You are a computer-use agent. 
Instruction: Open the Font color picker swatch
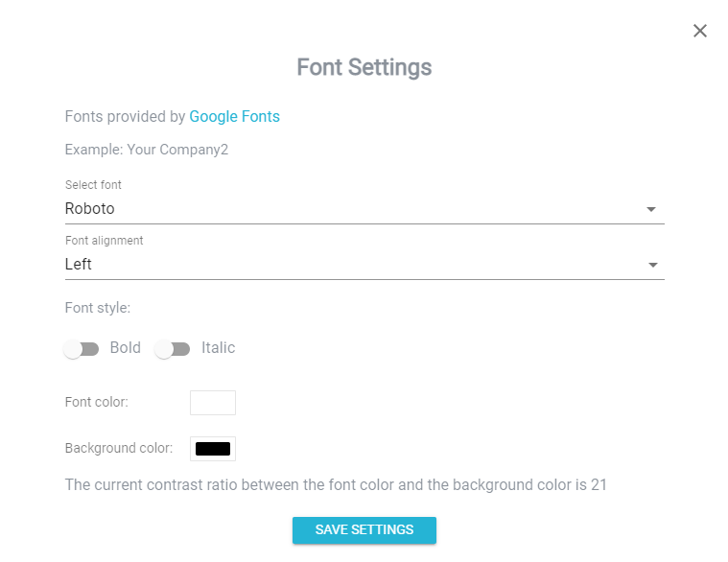coord(213,403)
